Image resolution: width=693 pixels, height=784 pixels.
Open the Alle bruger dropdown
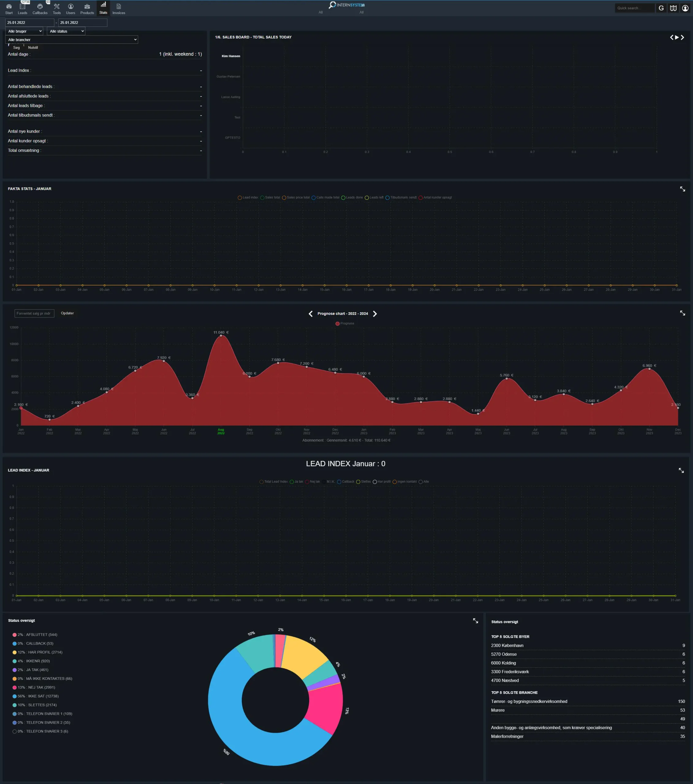(x=25, y=31)
